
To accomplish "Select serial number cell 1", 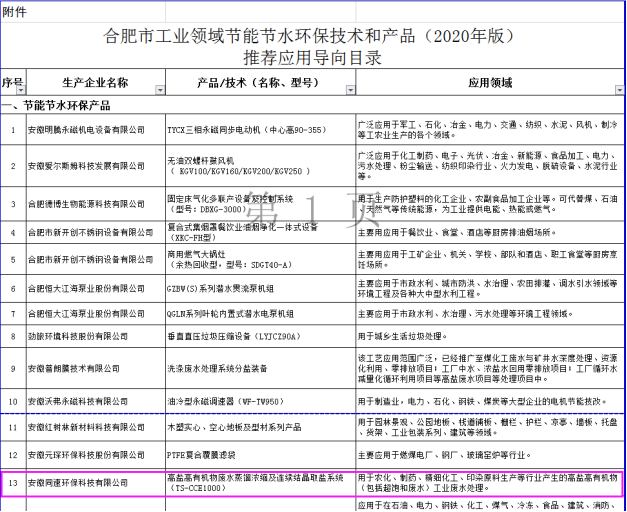I will pos(13,130).
